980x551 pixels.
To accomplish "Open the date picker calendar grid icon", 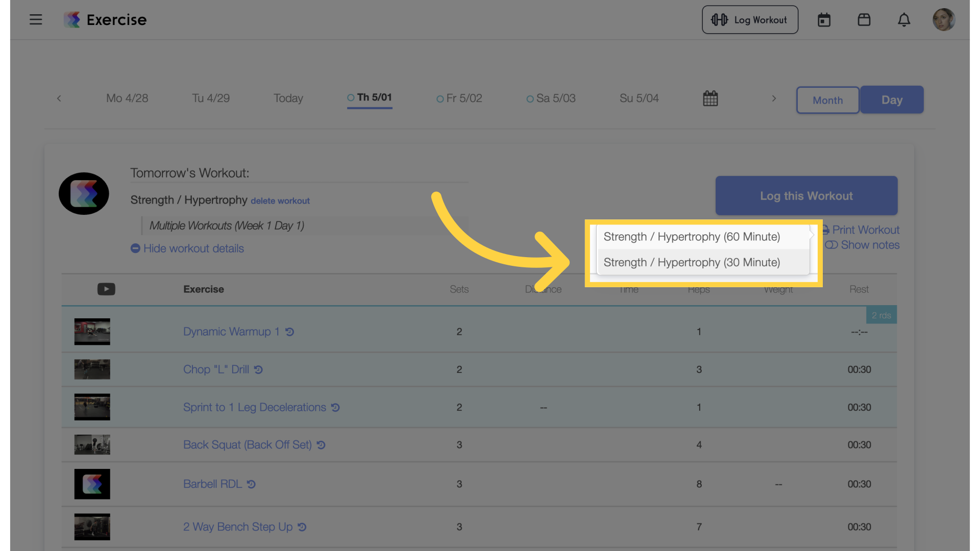I will click(x=710, y=98).
